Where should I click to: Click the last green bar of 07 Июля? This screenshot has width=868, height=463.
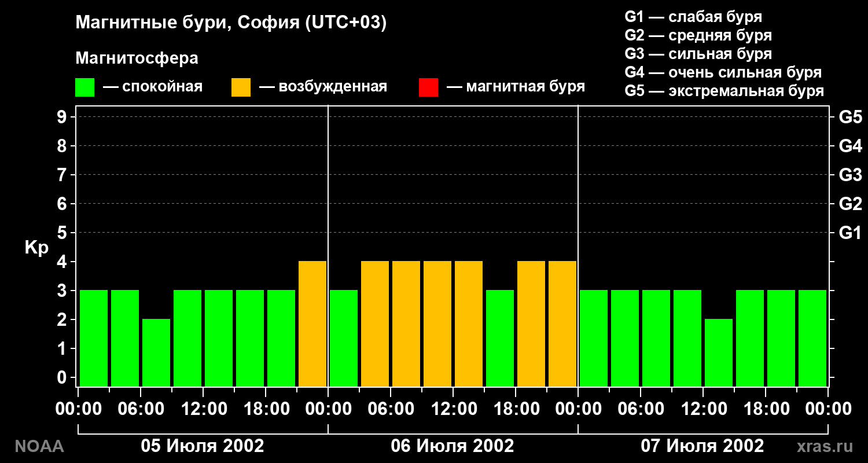[x=812, y=338]
